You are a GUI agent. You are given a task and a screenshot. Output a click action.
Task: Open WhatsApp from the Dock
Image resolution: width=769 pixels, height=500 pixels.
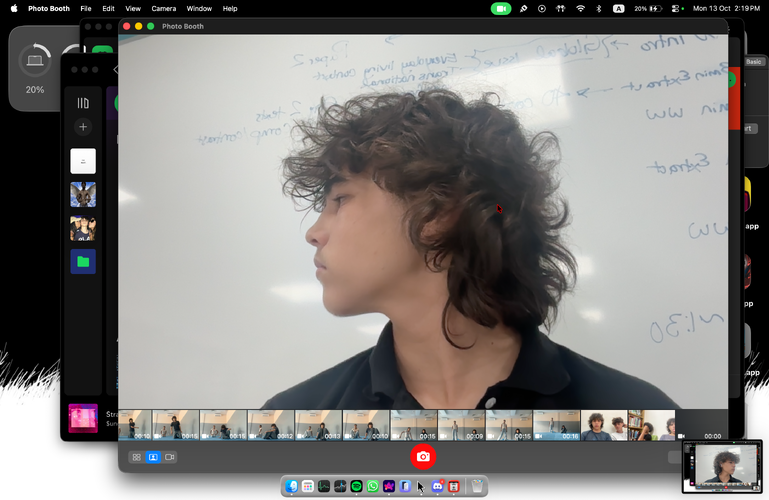pyautogui.click(x=372, y=486)
